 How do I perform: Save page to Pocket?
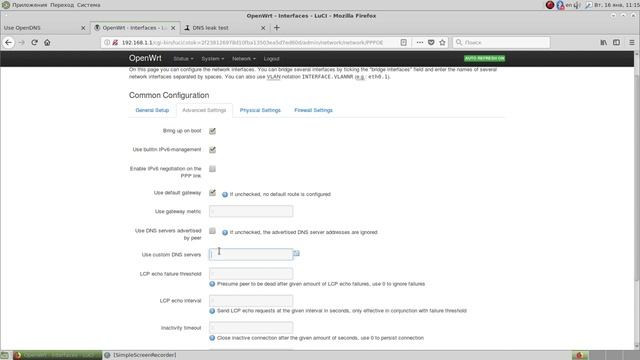431,42
